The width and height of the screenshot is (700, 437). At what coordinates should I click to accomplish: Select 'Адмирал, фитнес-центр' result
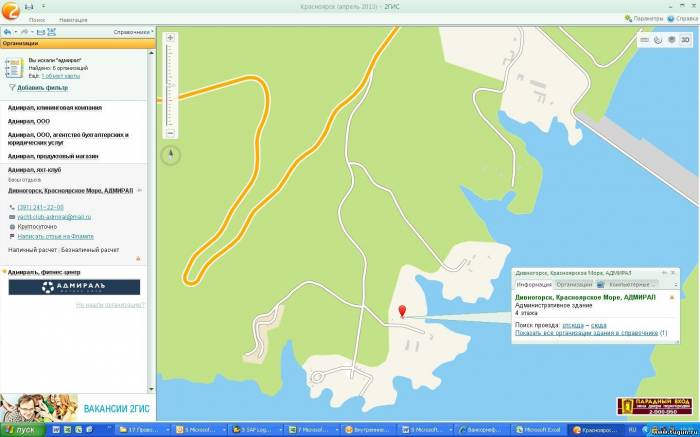click(x=44, y=272)
